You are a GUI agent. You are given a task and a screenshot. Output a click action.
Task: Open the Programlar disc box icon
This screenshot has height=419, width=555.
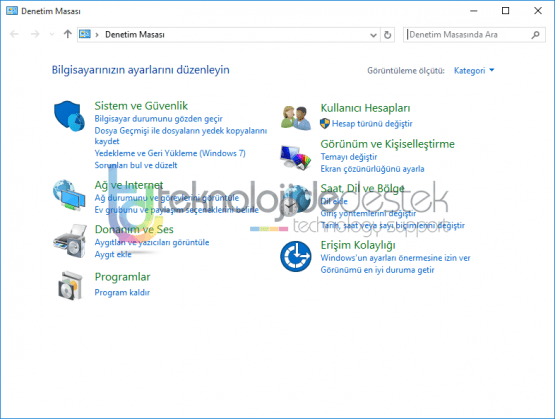(x=70, y=286)
